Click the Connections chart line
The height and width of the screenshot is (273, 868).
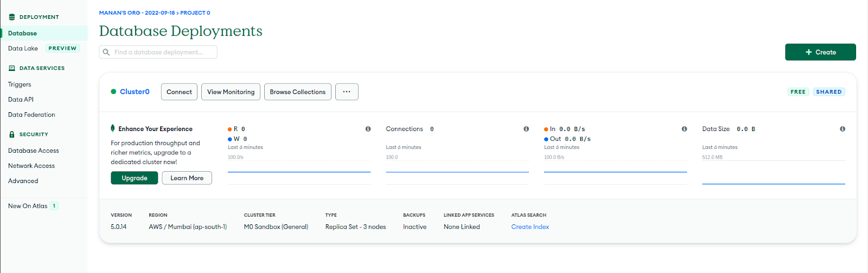click(457, 172)
